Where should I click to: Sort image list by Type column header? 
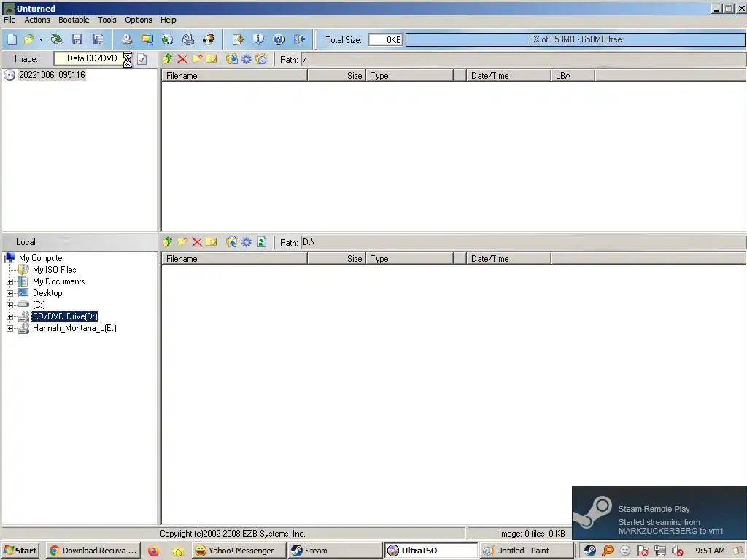click(x=410, y=76)
